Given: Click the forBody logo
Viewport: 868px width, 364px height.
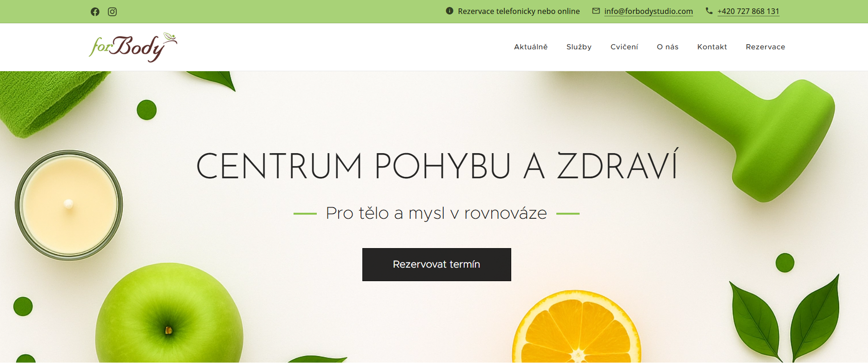Looking at the screenshot, I should click(133, 47).
